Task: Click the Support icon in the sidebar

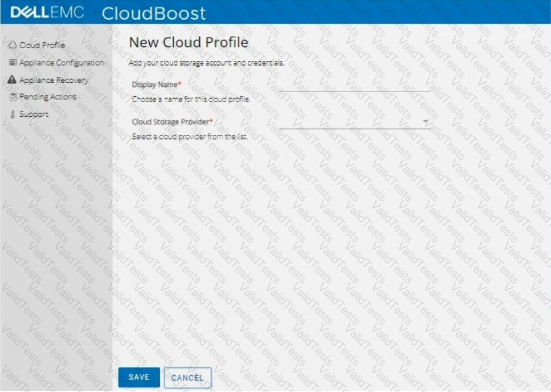Action: [x=12, y=114]
